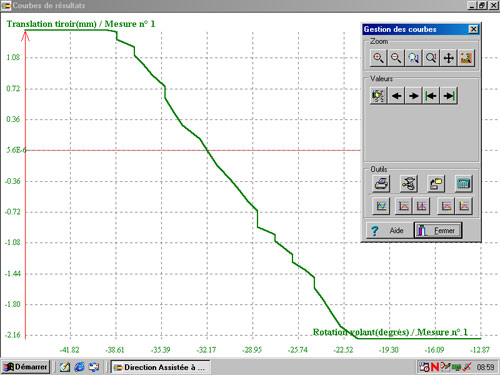500x375 pixels.
Task: Print the curve using printer icon
Action: [381, 183]
